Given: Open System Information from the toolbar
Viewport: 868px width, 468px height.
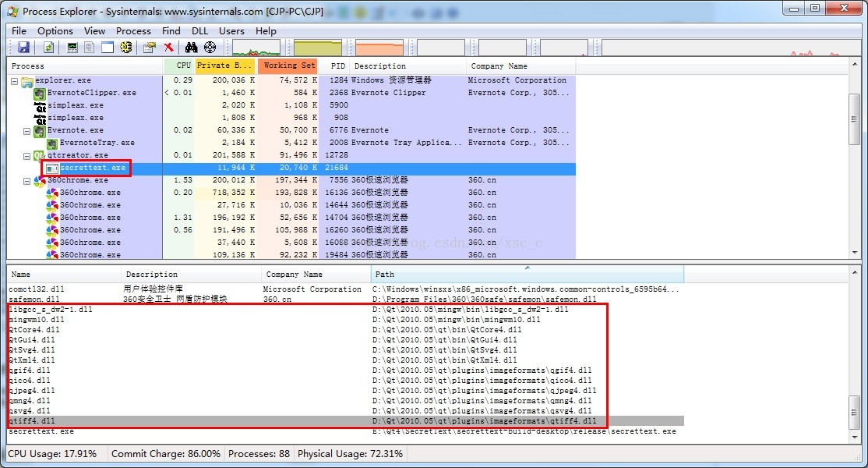Looking at the screenshot, I should [x=72, y=48].
